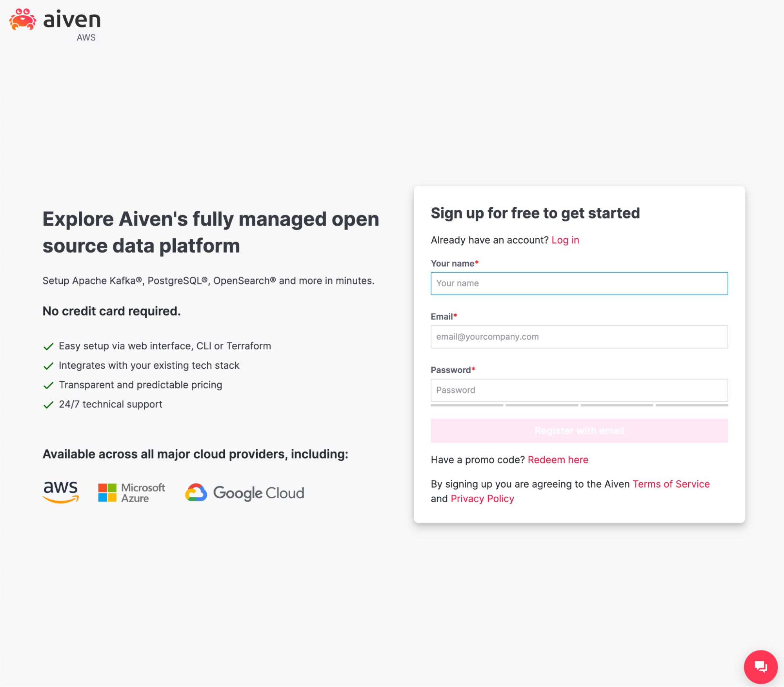
Task: Focus the Your name input field
Action: [579, 283]
